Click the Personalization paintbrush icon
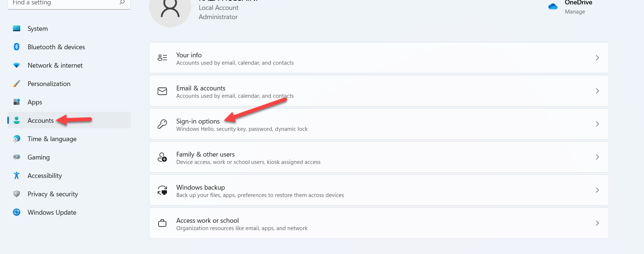This screenshot has width=644, height=254. coord(17,83)
